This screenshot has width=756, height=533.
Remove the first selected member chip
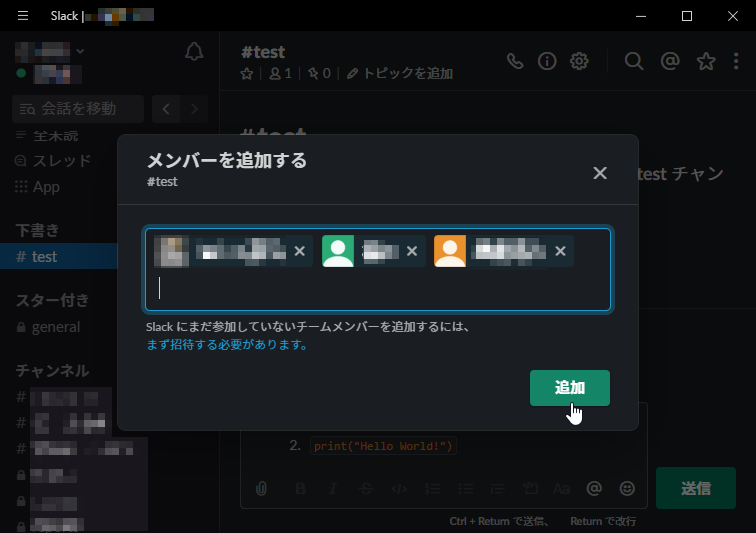click(299, 251)
